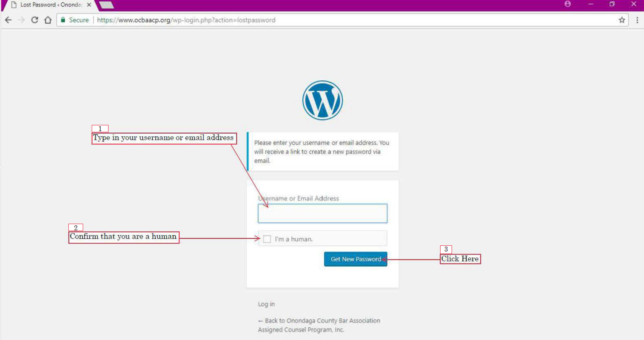Image resolution: width=644 pixels, height=340 pixels.
Task: Open the Chrome user profile icon
Action: [567, 4]
